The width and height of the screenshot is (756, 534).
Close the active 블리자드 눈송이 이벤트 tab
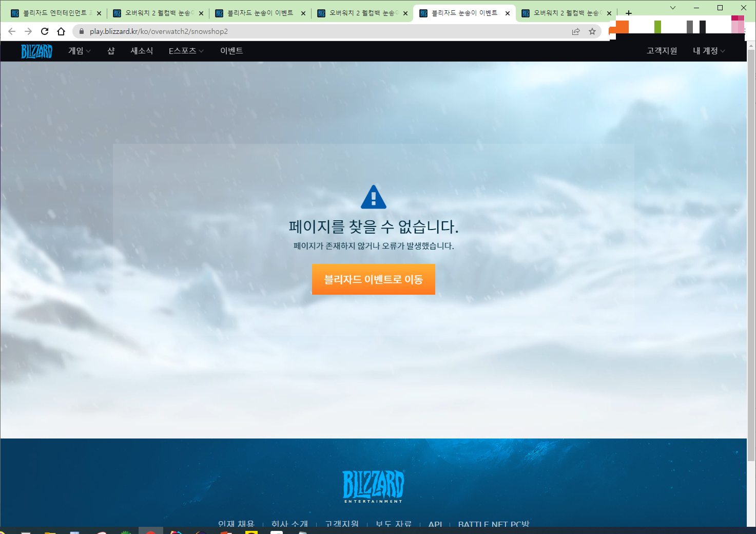tap(508, 13)
